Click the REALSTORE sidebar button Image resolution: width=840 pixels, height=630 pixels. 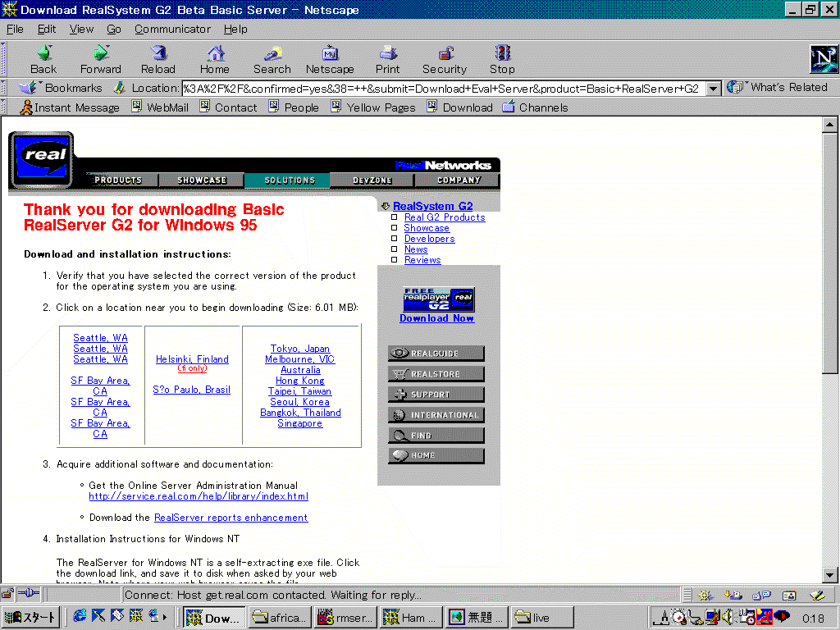click(x=436, y=373)
